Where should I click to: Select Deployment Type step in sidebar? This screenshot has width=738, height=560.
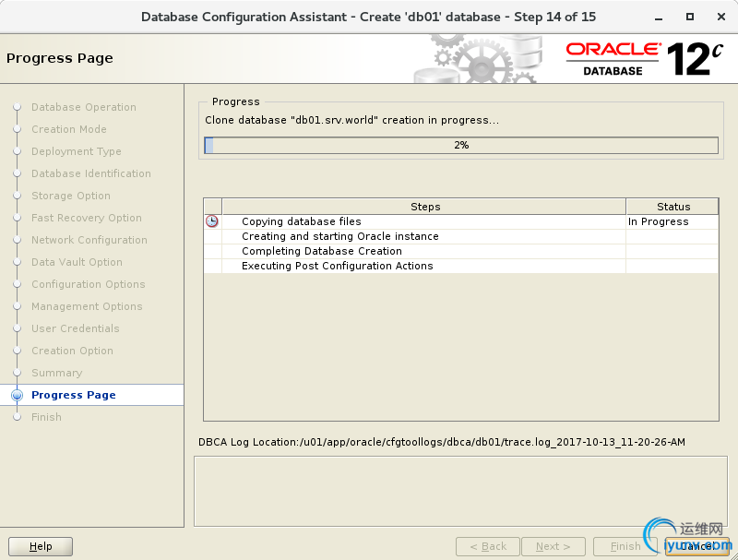click(77, 151)
